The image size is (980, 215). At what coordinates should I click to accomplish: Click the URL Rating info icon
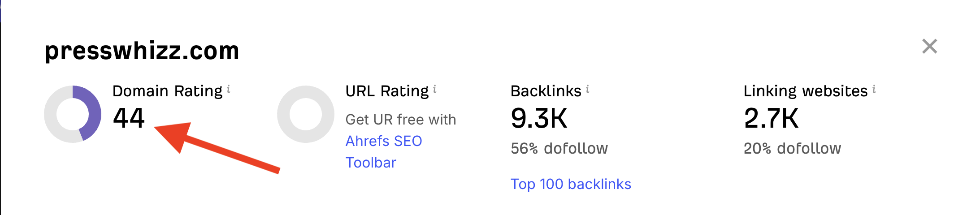435,89
